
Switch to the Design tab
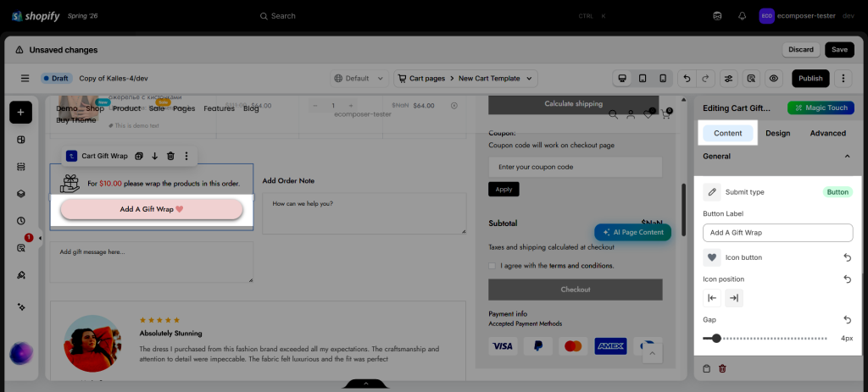778,133
